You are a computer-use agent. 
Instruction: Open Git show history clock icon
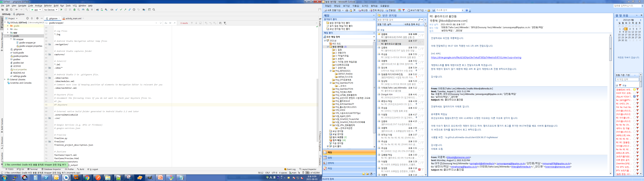coord(134,10)
